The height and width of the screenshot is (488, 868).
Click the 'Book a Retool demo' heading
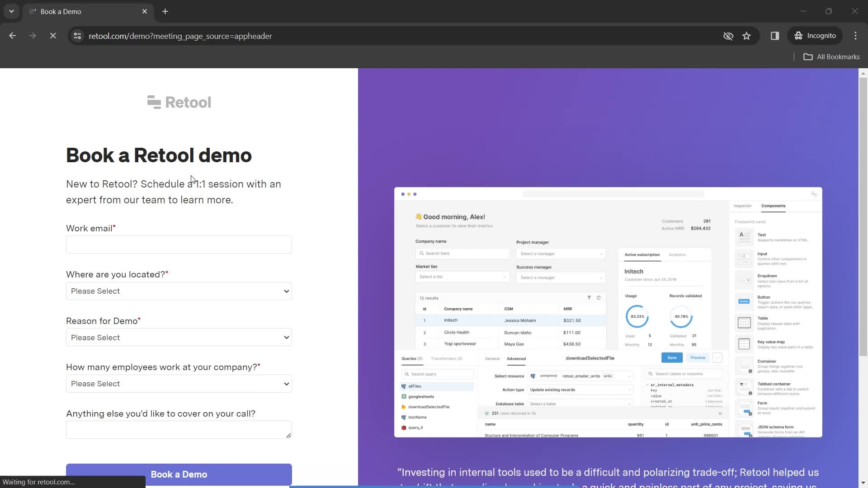159,155
